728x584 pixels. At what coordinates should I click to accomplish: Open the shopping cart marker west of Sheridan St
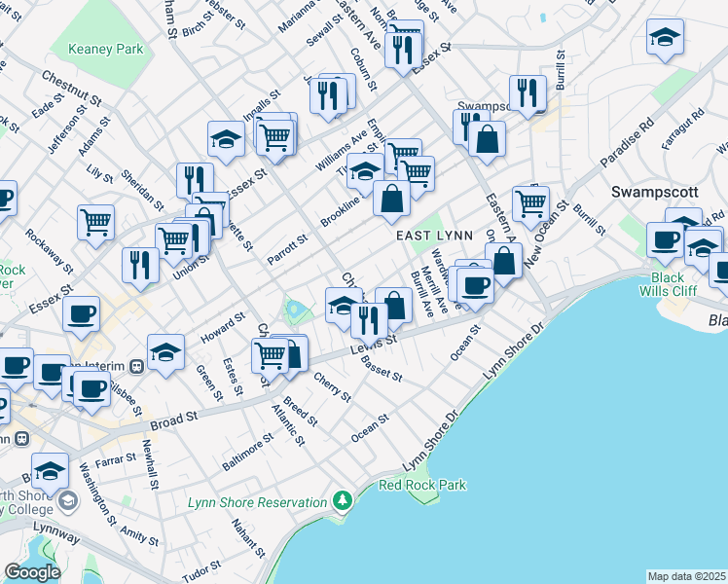[95, 224]
